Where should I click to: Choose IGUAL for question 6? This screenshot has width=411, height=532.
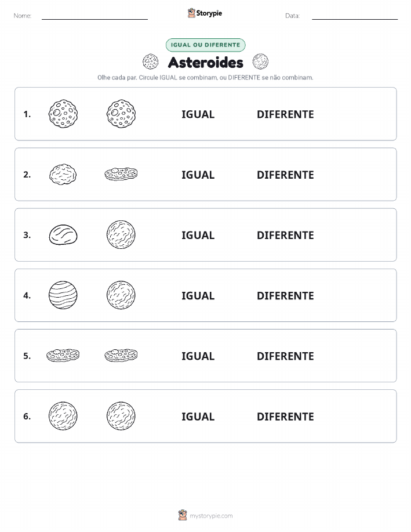198,417
